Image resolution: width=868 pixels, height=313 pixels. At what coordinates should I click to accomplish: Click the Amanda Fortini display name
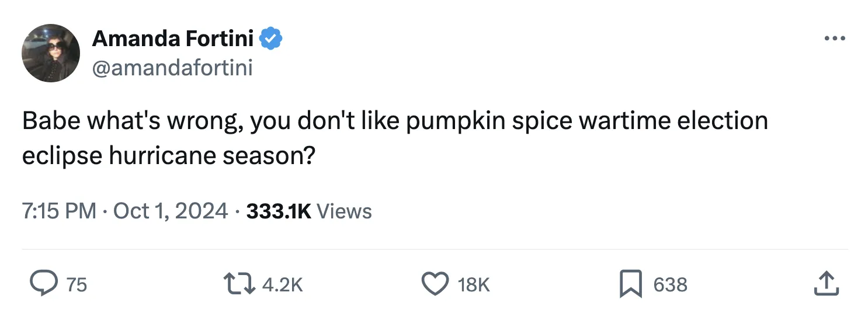click(173, 39)
